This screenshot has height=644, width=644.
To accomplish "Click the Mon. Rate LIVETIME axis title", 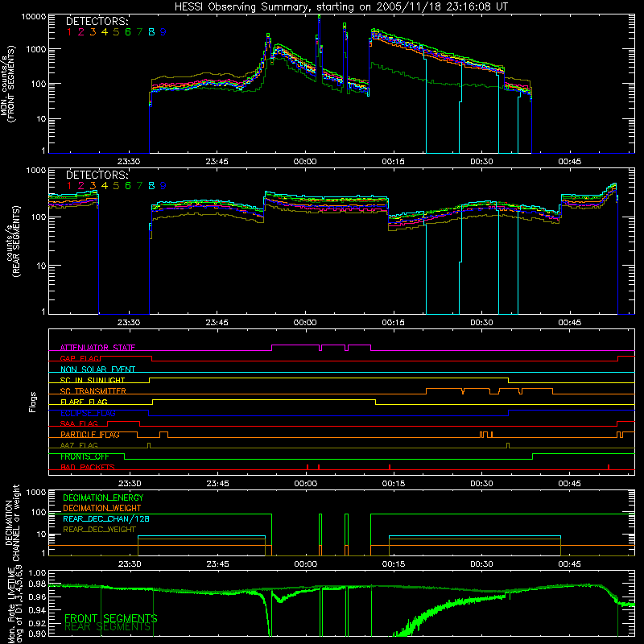I will point(14,605).
